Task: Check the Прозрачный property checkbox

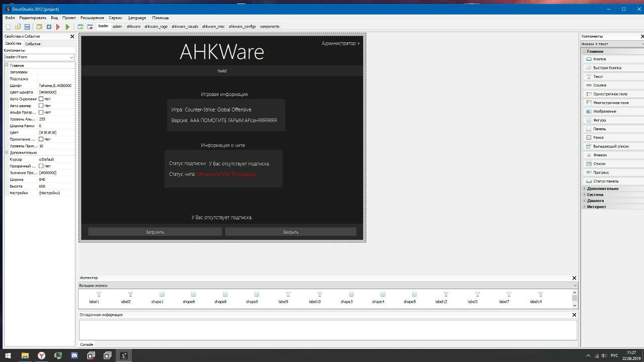Action: [x=41, y=166]
